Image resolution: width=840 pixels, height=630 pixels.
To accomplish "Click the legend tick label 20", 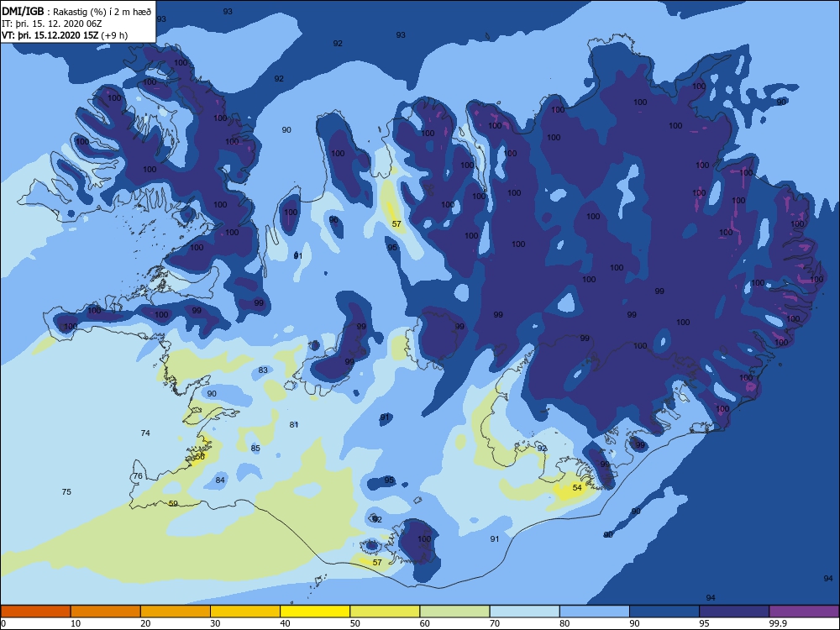I will click(145, 623).
